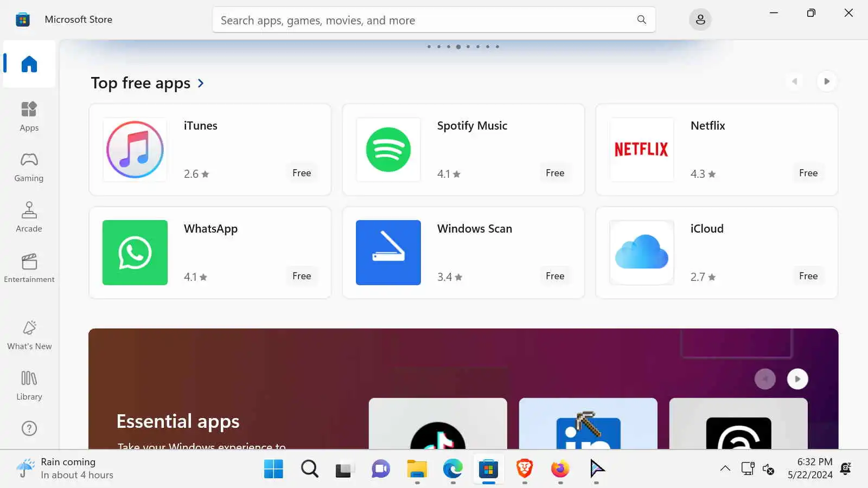Open the Entertainment section
868x488 pixels.
[29, 268]
